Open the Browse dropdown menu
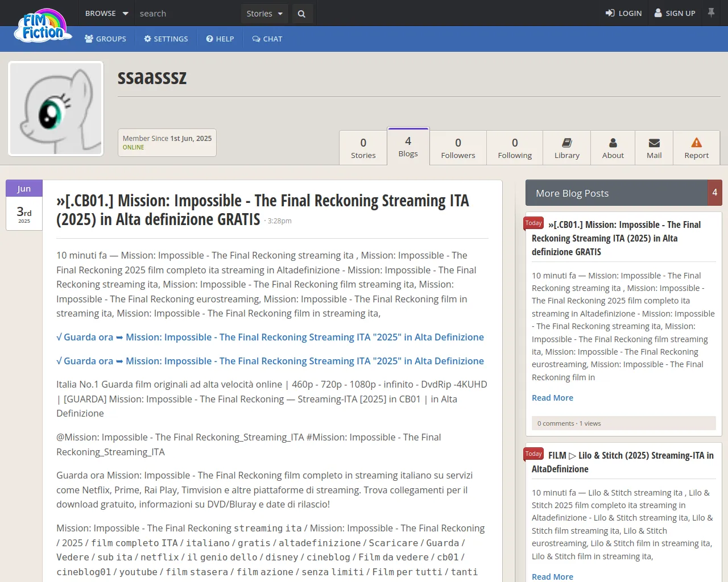This screenshot has width=728, height=582. pos(107,13)
